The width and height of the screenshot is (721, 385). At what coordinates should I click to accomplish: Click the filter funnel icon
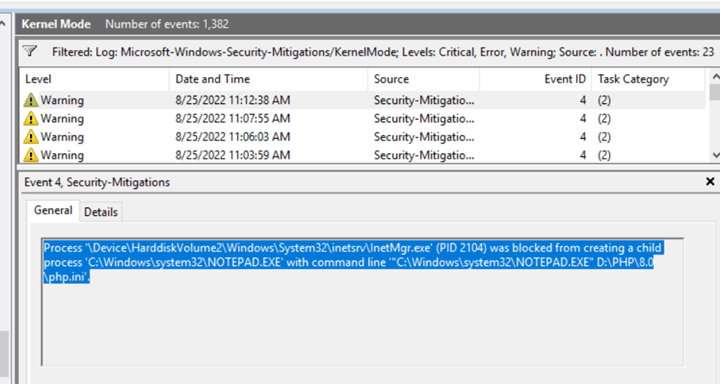pyautogui.click(x=30, y=51)
